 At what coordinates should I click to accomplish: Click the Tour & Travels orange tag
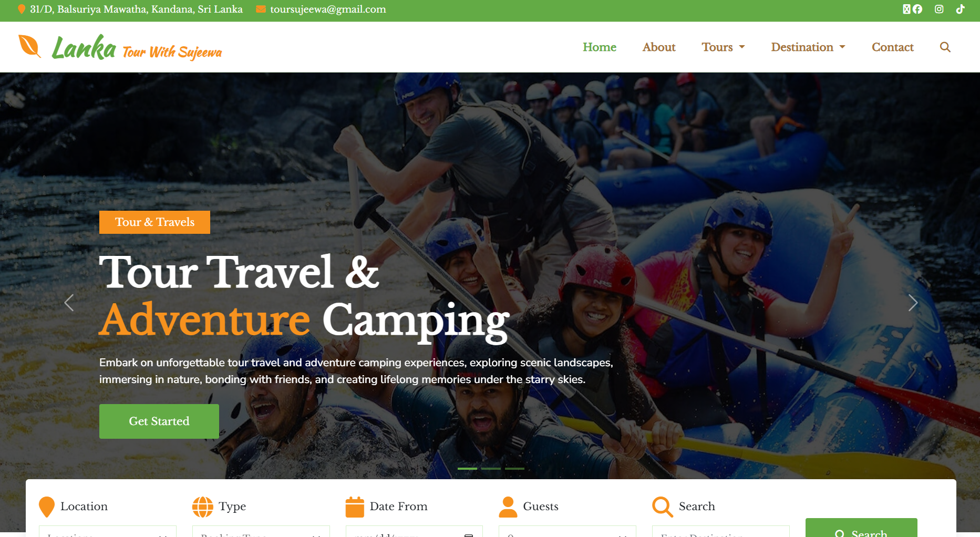154,222
